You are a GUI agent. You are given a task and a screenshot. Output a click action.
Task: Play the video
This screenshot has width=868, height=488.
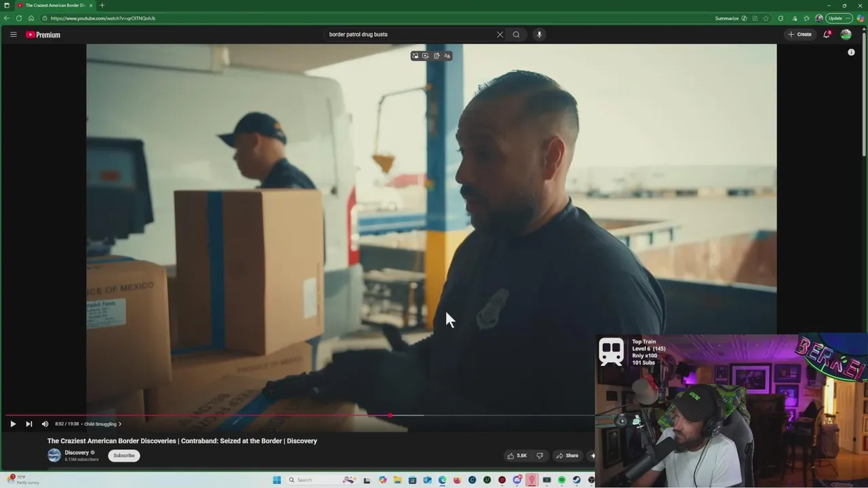(x=13, y=424)
